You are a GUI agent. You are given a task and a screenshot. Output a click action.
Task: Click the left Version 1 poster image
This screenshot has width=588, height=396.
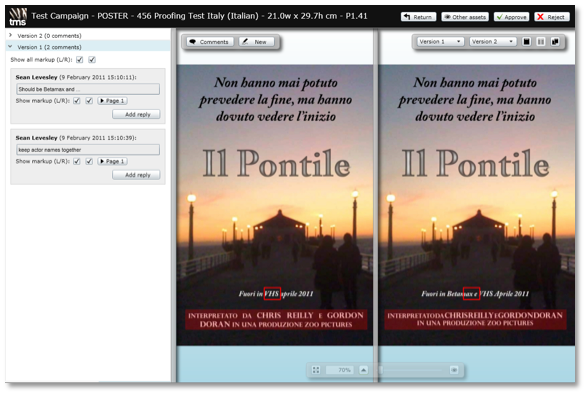pyautogui.click(x=275, y=205)
